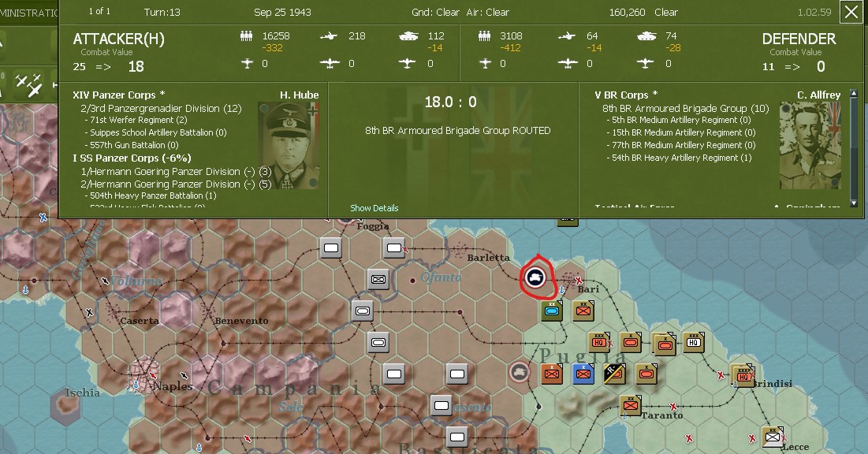Click the attacker men strength icon
This screenshot has width=868, height=454.
click(246, 36)
